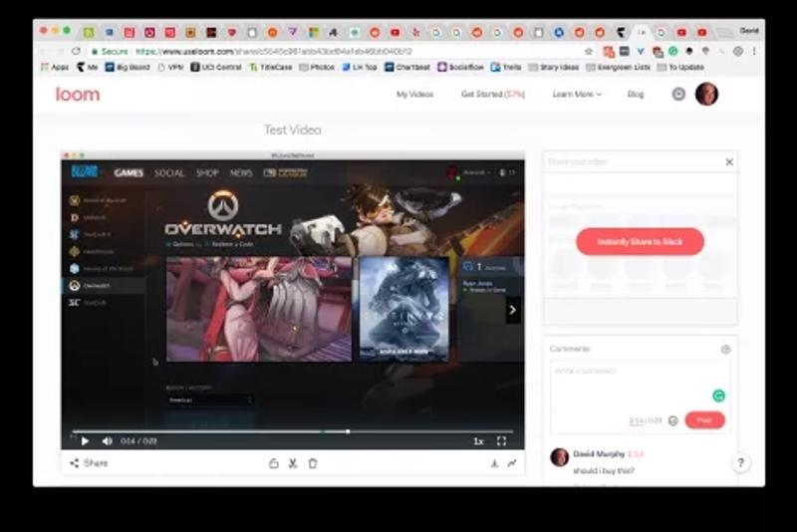This screenshot has width=797, height=532.
Task: Click the green Grammarly icon in comment box
Action: point(718,396)
